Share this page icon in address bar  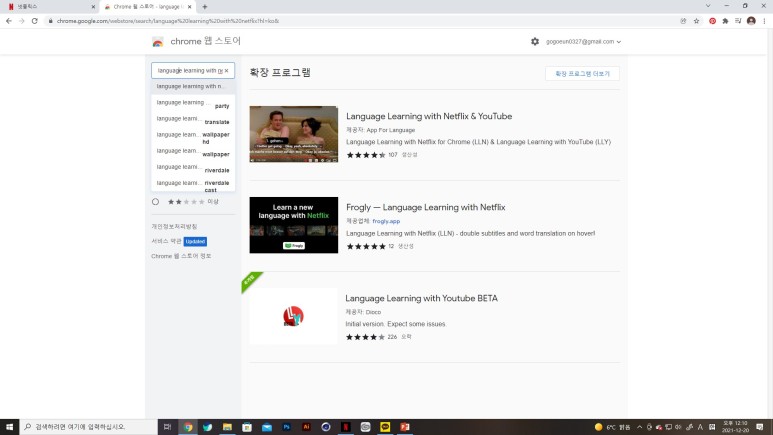683,21
